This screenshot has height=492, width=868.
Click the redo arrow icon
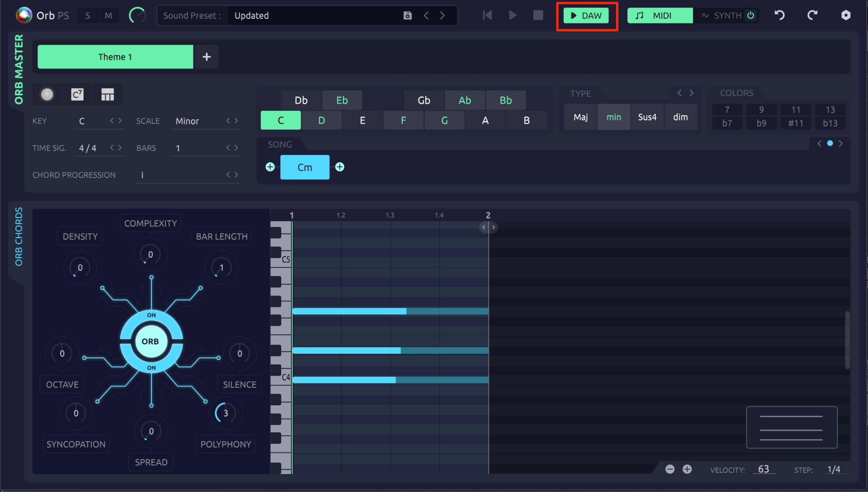[x=812, y=15]
